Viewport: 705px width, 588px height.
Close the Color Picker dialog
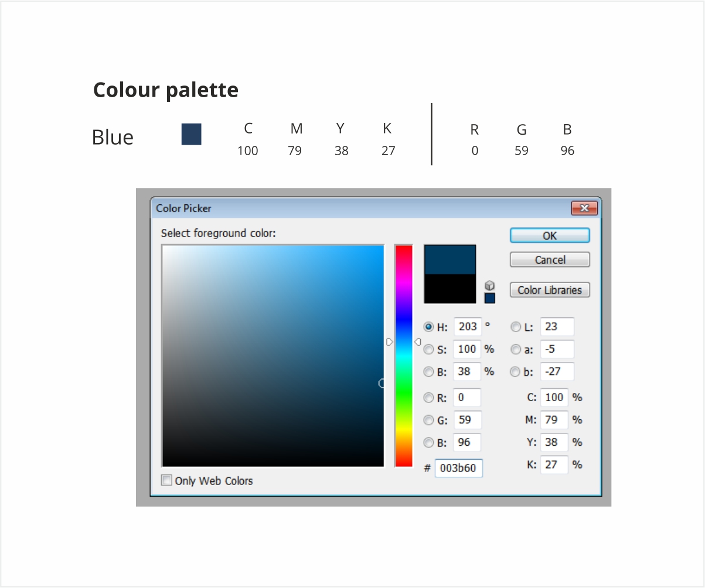584,208
